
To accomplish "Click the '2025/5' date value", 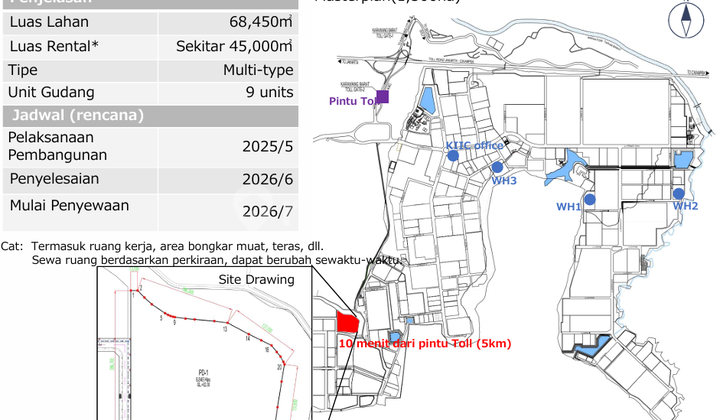I will point(268,147).
